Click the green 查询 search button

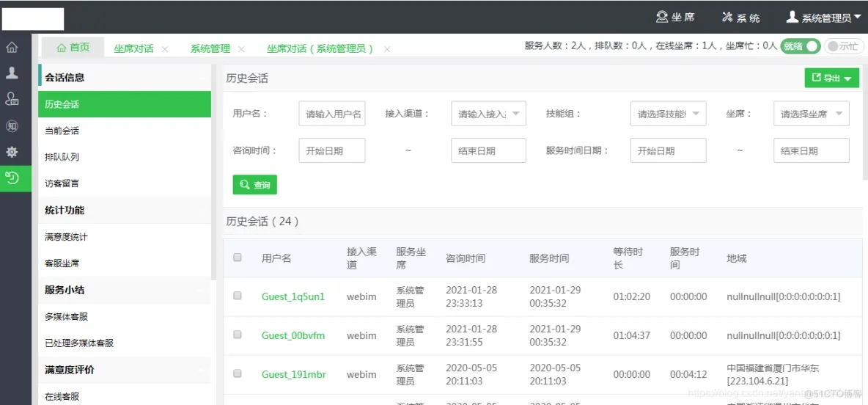click(x=254, y=185)
